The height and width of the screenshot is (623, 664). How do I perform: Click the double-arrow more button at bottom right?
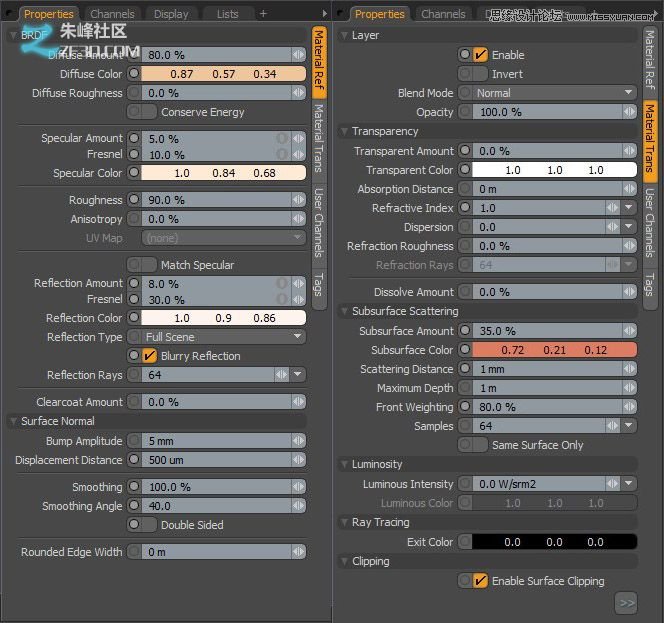(x=626, y=603)
